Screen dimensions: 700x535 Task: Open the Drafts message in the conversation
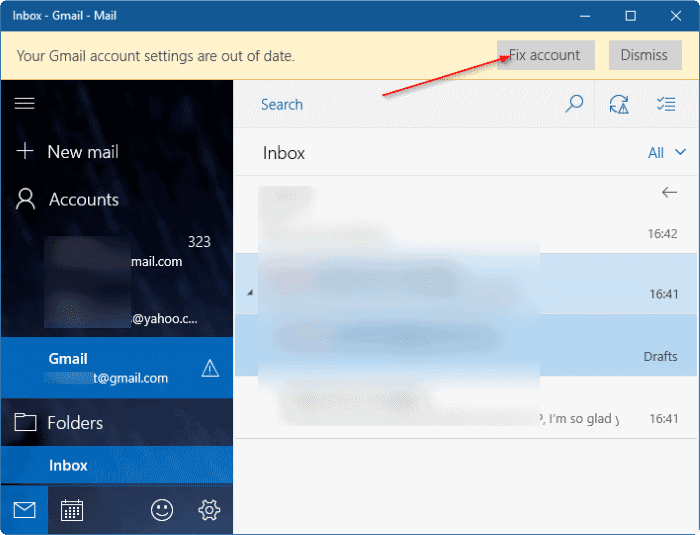(x=466, y=345)
